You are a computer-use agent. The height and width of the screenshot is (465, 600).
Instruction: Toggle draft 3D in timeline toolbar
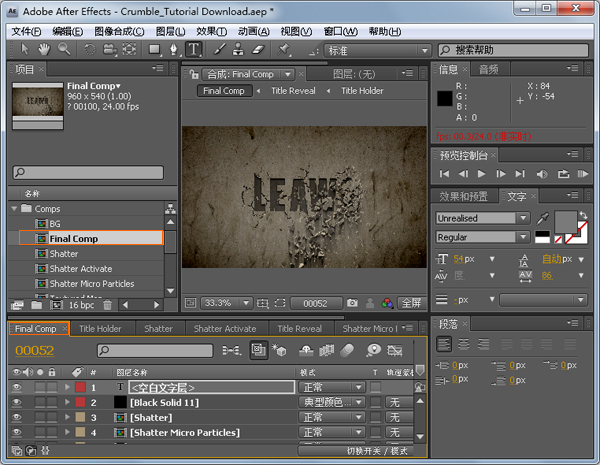(x=279, y=350)
